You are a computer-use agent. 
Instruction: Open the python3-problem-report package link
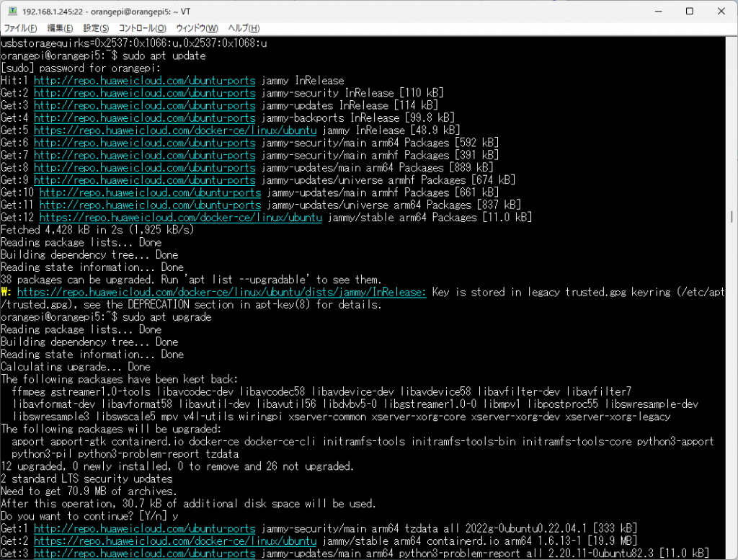[144, 554]
